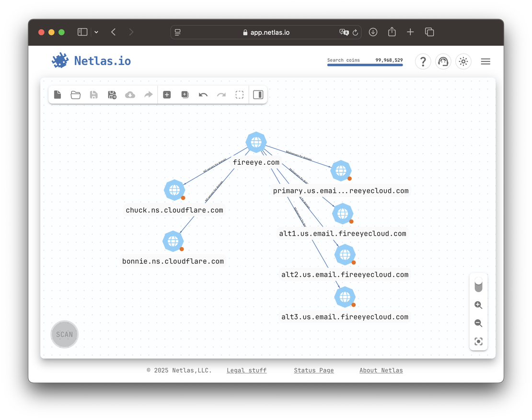
Task: Fit the graph to the screen
Action: 478,341
